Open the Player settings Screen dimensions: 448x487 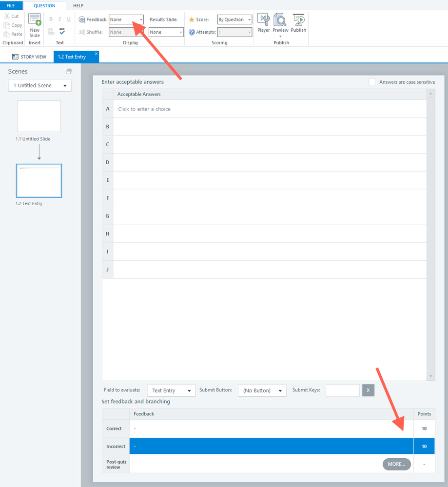tap(263, 23)
